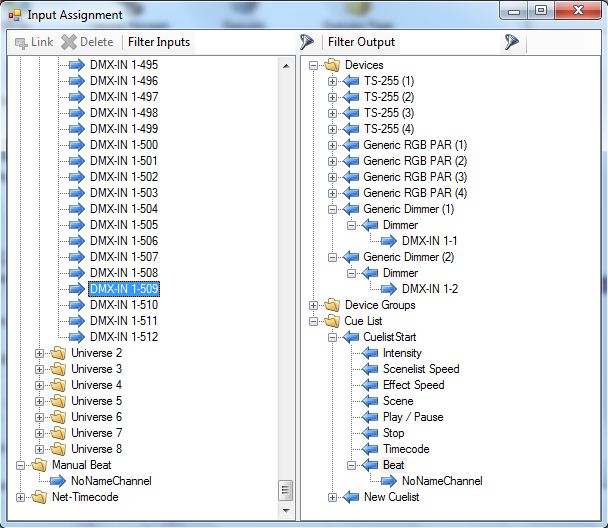Select NoNameChannel under Manual Beat
608x528 pixels.
point(111,481)
